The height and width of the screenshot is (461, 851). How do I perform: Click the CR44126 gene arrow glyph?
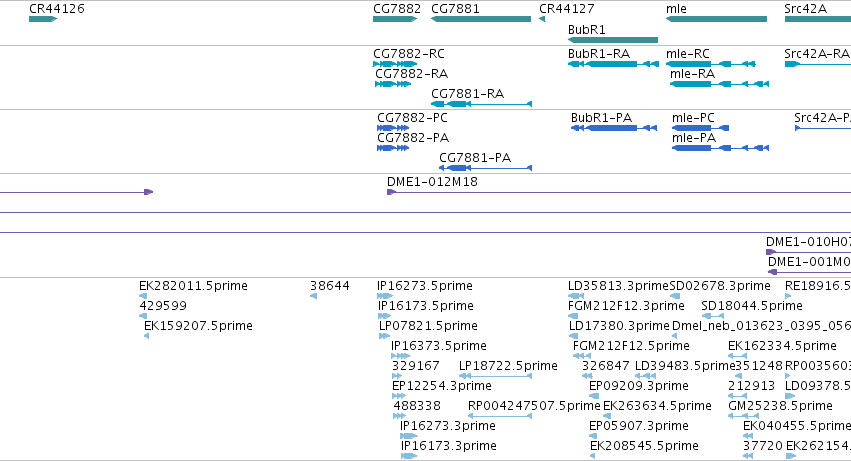[43, 19]
